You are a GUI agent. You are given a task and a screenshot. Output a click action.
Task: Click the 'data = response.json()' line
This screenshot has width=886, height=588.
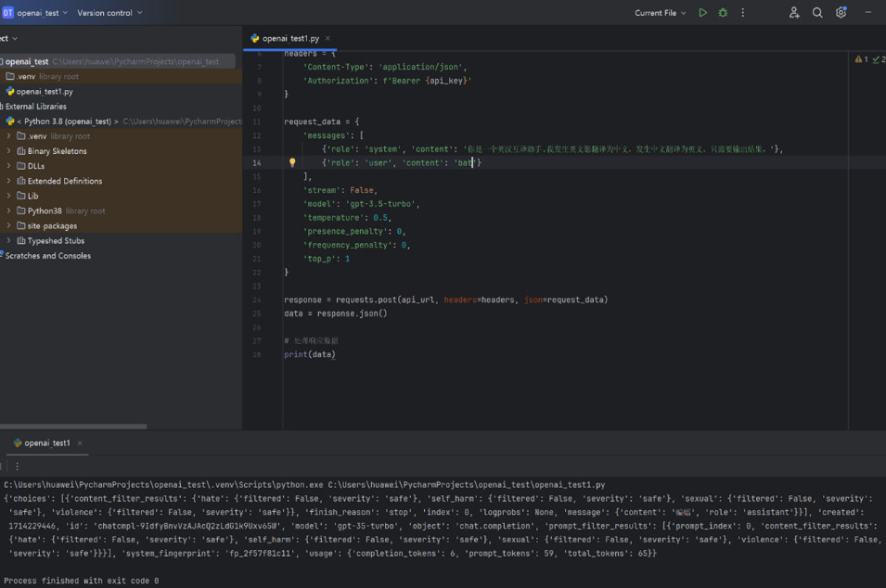[336, 313]
